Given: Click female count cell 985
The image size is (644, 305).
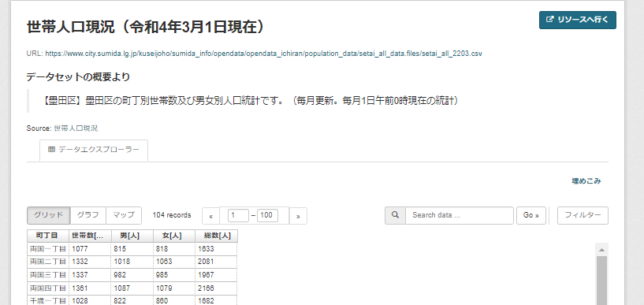Looking at the screenshot, I should 174,274.
